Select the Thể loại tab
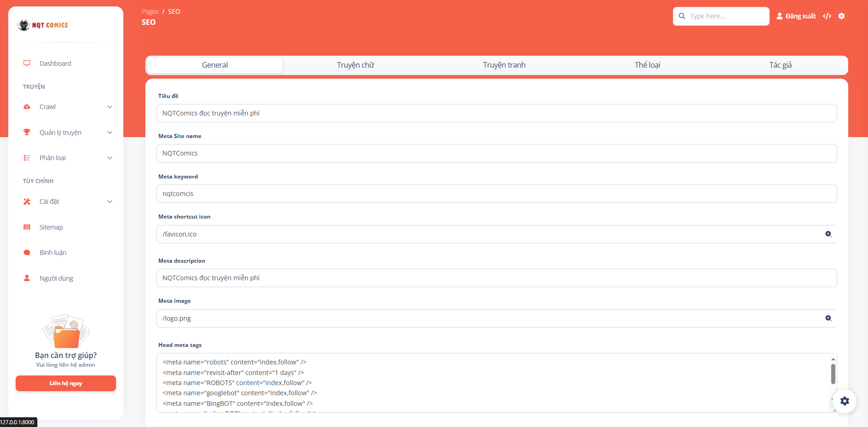The width and height of the screenshot is (868, 427). click(x=647, y=65)
